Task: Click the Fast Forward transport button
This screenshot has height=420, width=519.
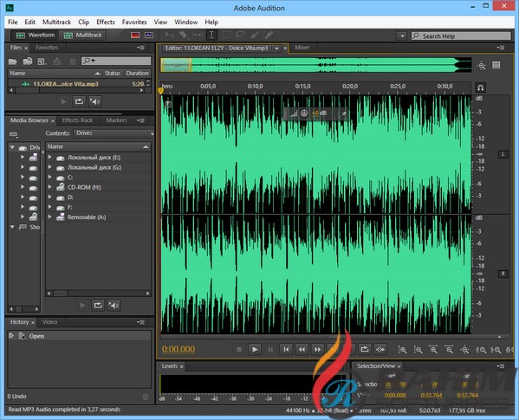Action: coord(317,349)
